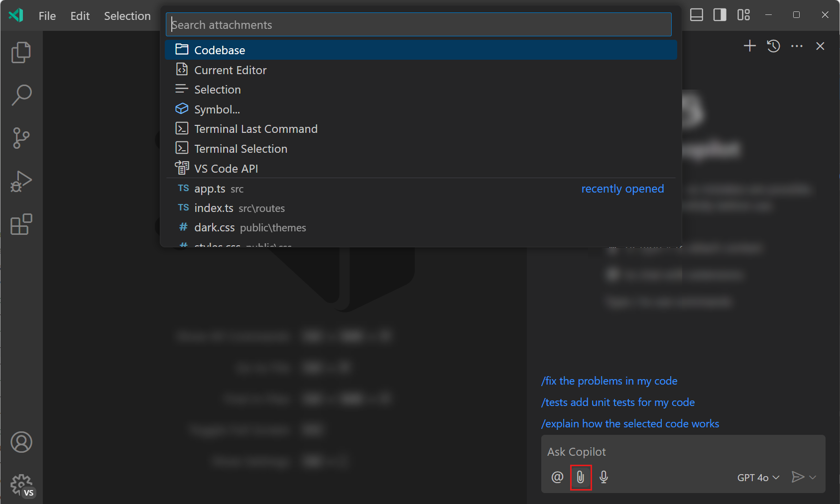The width and height of the screenshot is (840, 504).
Task: Attach Terminal Selection
Action: tap(421, 149)
